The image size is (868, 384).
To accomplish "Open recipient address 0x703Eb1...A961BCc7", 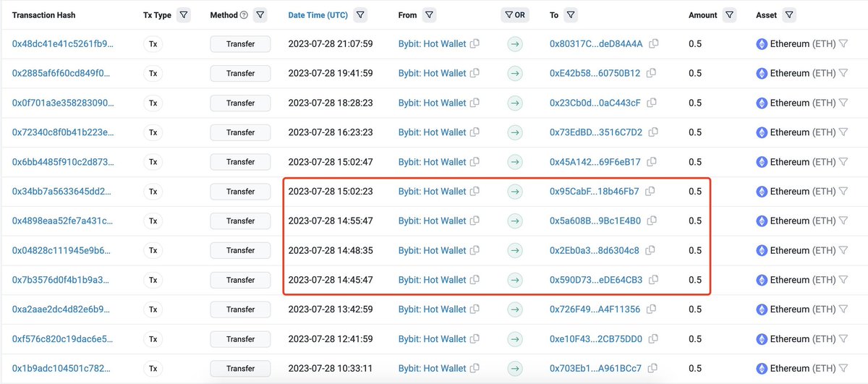I will pos(595,368).
